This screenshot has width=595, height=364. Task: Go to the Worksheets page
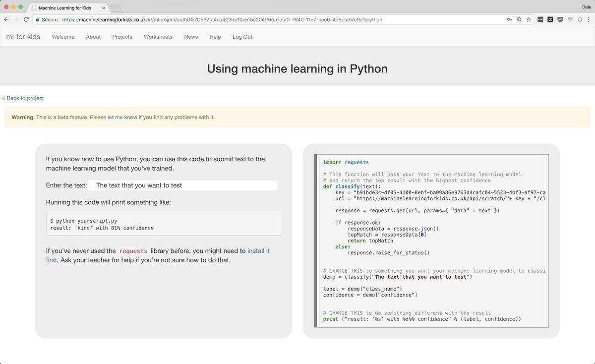click(158, 37)
